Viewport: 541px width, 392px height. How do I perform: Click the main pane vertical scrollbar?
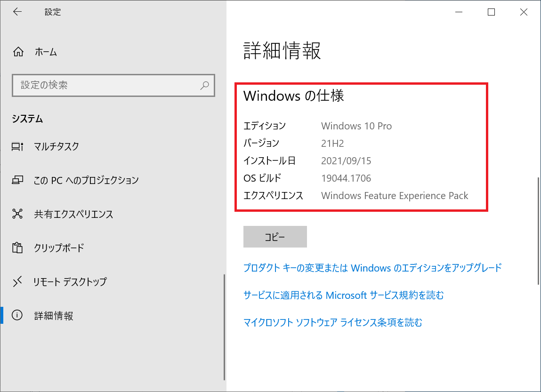[539, 231]
